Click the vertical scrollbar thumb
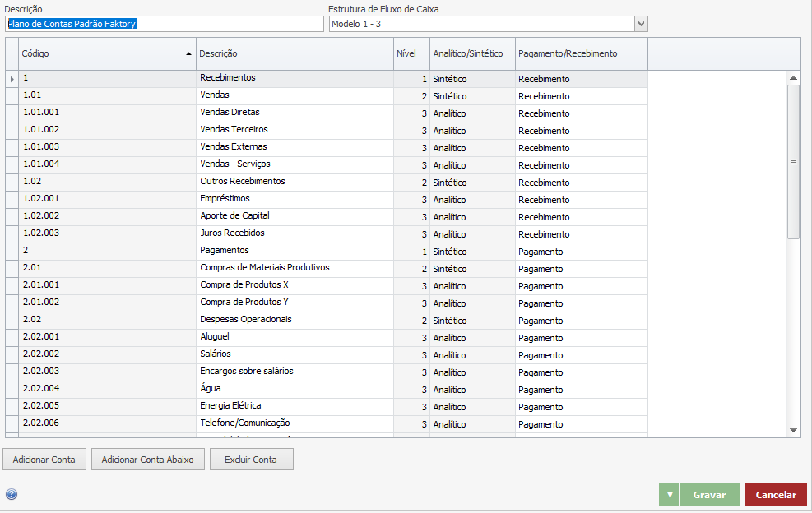 [x=793, y=162]
